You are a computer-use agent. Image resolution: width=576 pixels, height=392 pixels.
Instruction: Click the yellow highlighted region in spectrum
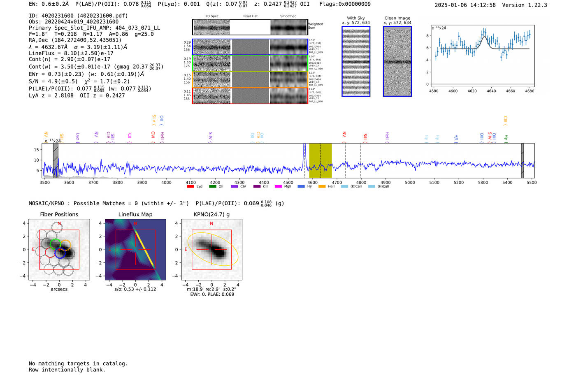coord(321,160)
